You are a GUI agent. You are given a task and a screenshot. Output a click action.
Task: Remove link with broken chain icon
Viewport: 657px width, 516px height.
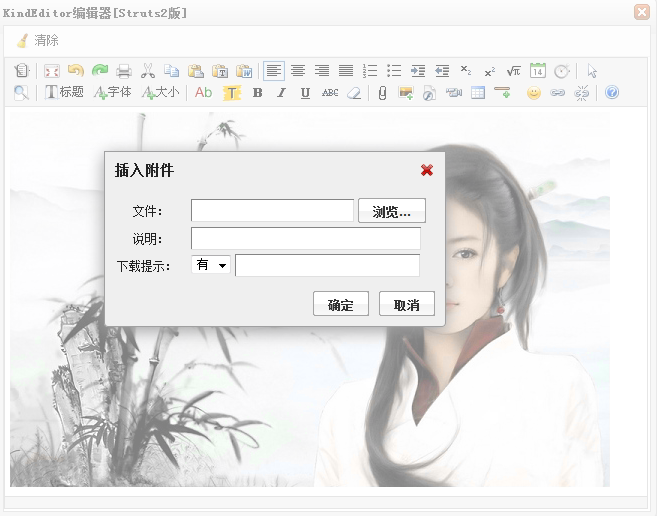[x=582, y=93]
